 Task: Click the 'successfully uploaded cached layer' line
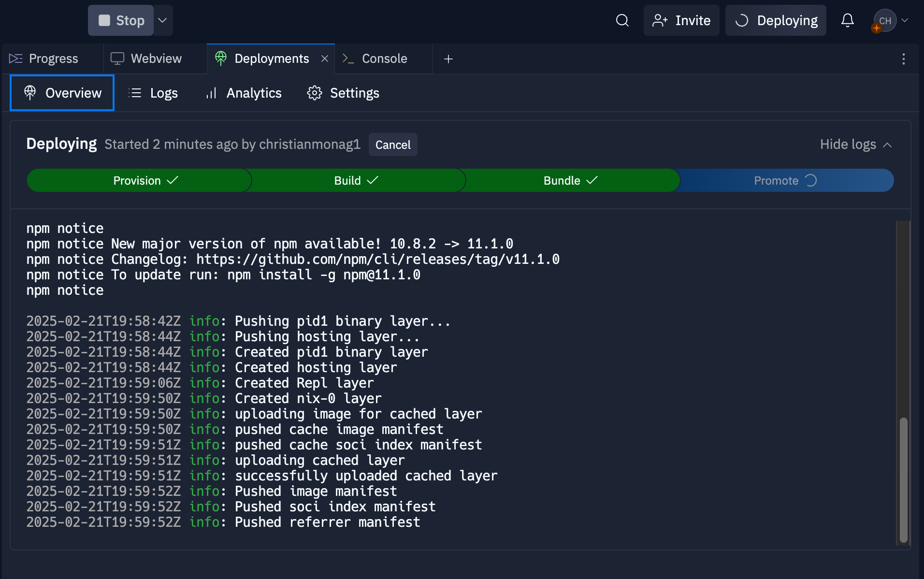tap(262, 476)
